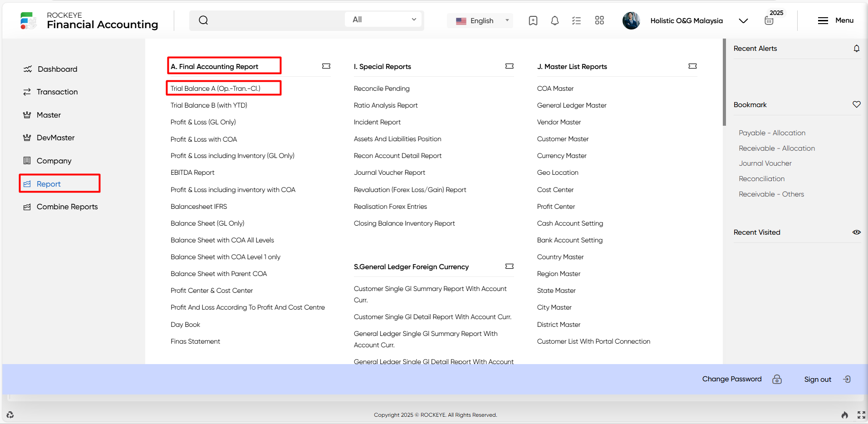Screen dimensions: 868x424
Task: Open Receivable - Allocation bookmark
Action: [777, 148]
